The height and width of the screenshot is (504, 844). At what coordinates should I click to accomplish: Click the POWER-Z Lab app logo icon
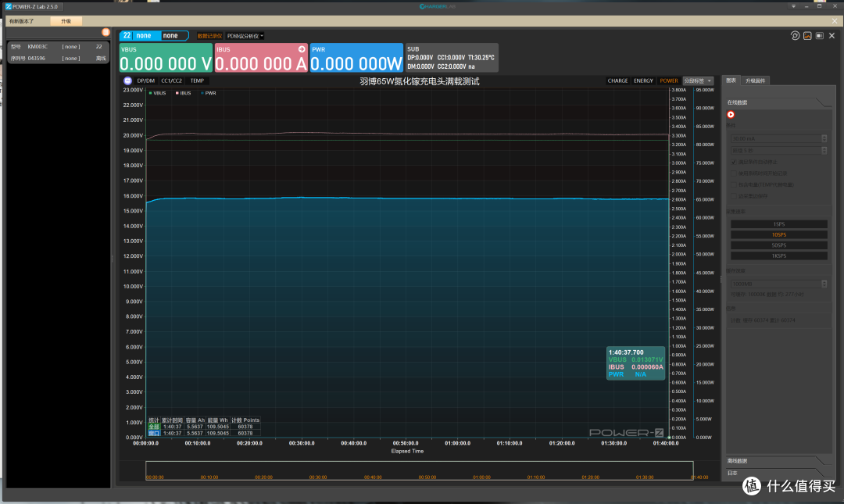(8, 6)
